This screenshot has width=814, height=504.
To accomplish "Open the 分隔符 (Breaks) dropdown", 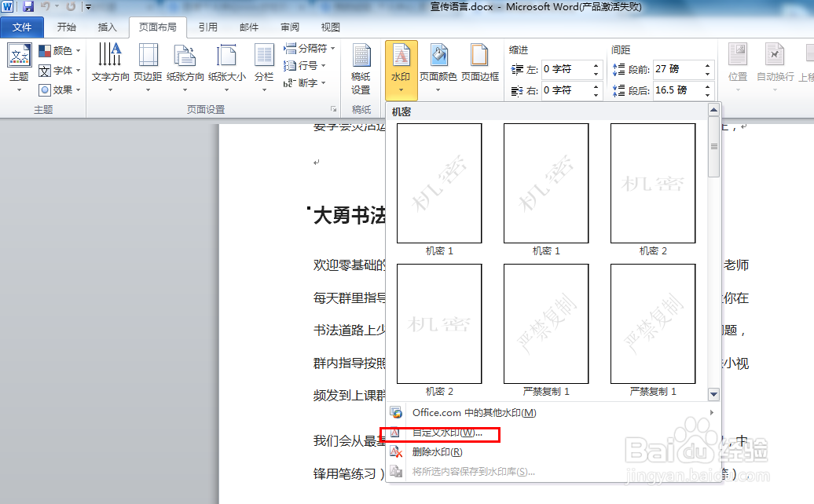I will tap(313, 49).
